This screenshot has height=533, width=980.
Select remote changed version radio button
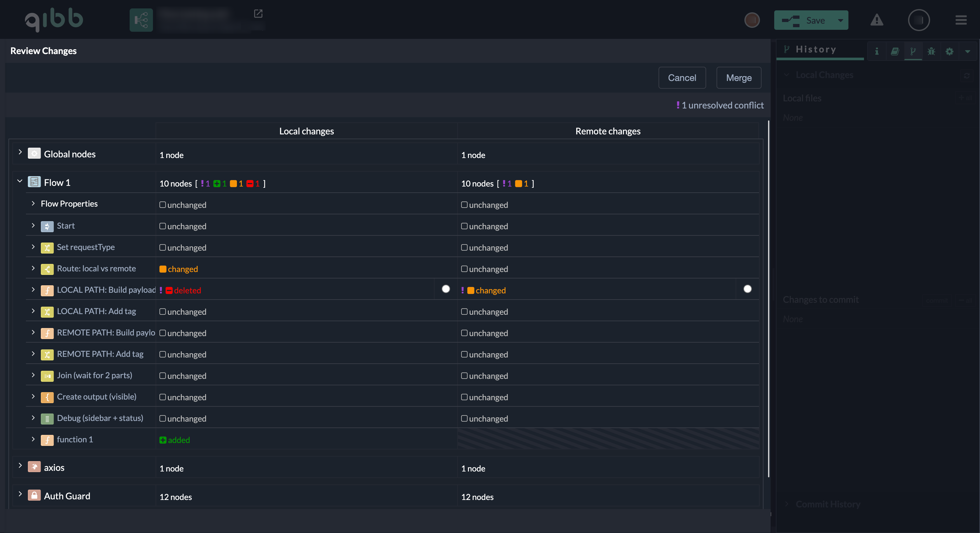tap(747, 289)
